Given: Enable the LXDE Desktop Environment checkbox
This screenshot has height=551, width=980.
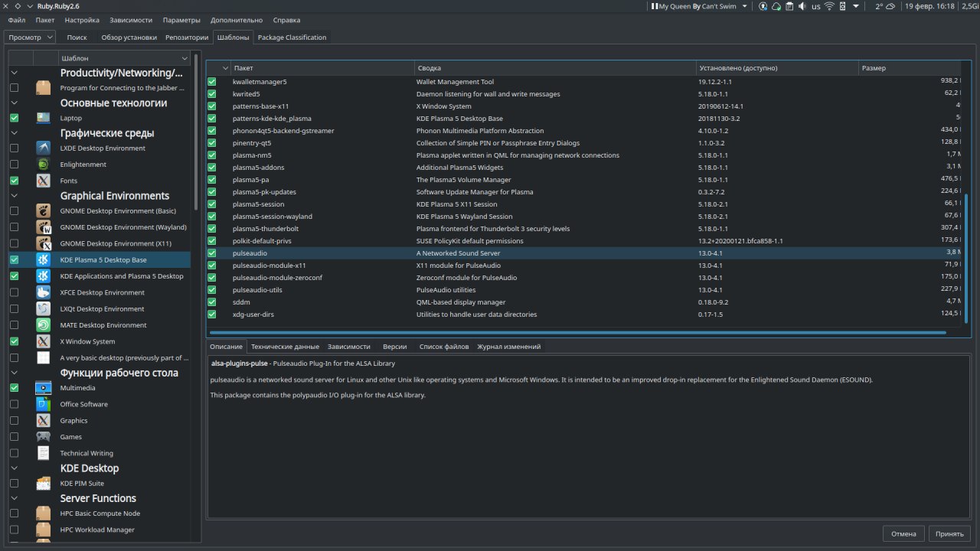Looking at the screenshot, I should (14, 148).
